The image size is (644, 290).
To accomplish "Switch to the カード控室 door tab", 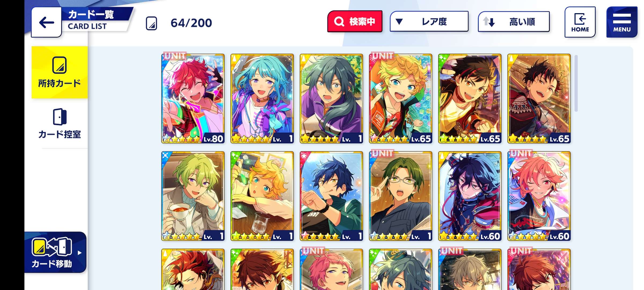I will tap(60, 124).
